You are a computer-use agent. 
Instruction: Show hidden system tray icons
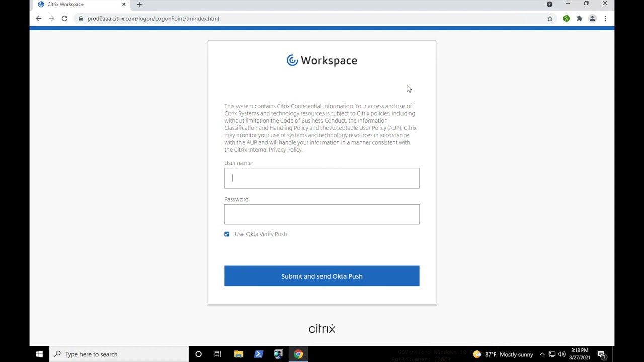(542, 354)
